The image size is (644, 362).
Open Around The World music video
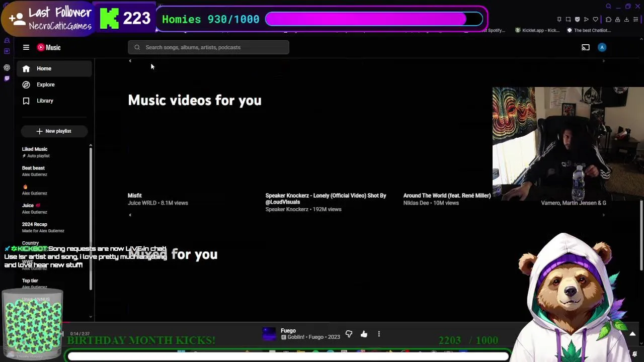click(447, 196)
